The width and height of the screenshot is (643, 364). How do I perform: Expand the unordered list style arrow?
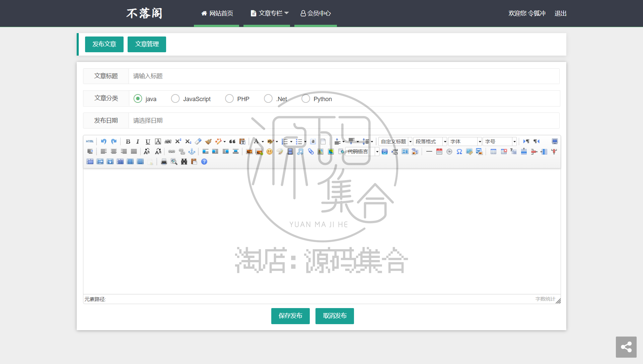pyautogui.click(x=305, y=142)
